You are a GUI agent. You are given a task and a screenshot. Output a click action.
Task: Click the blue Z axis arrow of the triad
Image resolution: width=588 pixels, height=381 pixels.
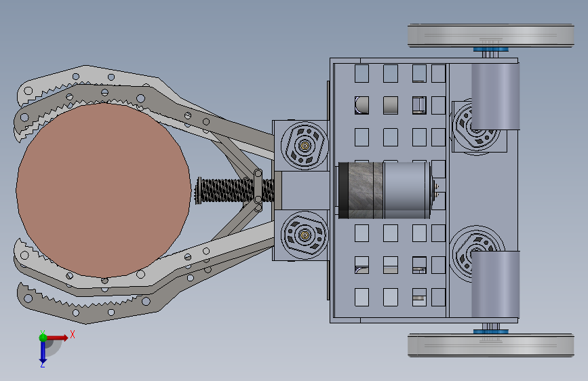[43, 353]
